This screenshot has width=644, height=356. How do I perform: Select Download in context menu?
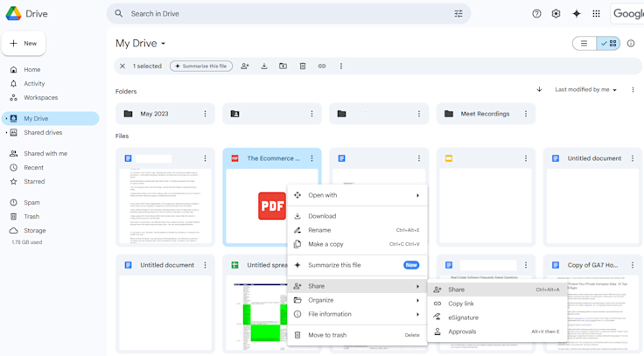click(357, 216)
